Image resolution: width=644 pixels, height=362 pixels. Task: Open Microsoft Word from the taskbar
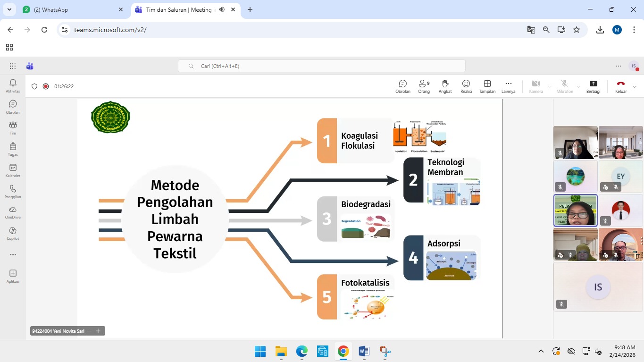pos(364,351)
